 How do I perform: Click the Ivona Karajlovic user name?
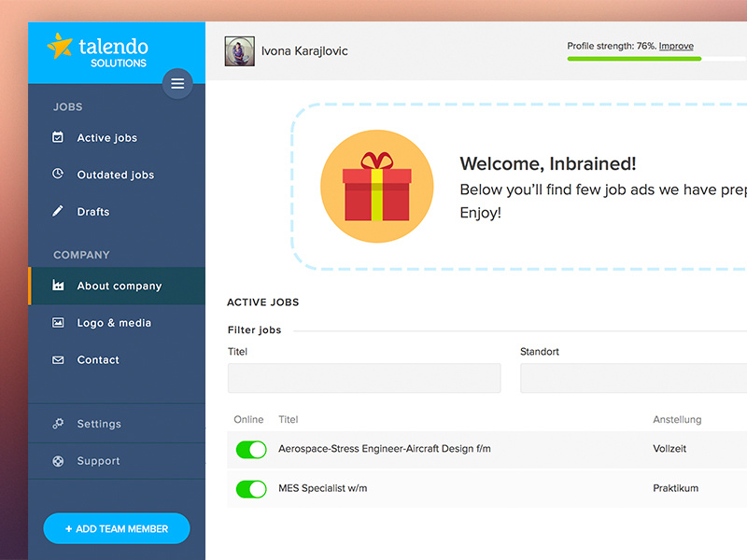point(304,51)
